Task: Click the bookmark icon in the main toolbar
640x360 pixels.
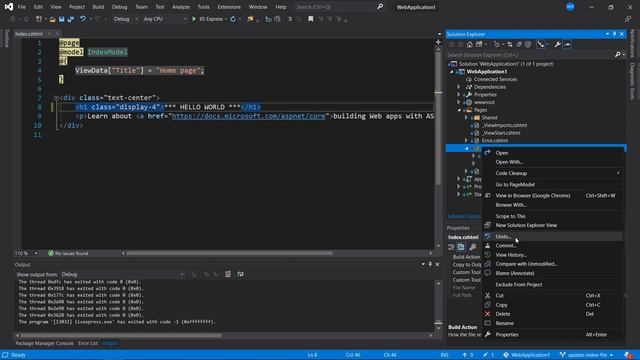Action: (x=311, y=19)
